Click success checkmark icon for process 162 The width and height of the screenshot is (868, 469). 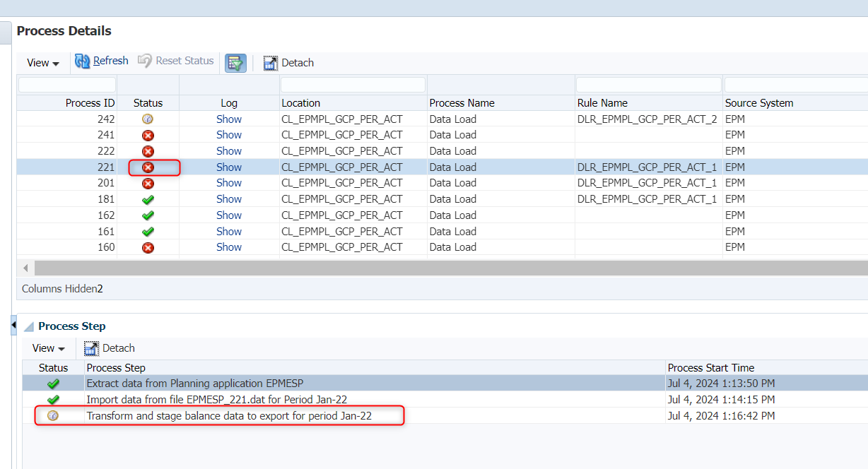(x=148, y=215)
